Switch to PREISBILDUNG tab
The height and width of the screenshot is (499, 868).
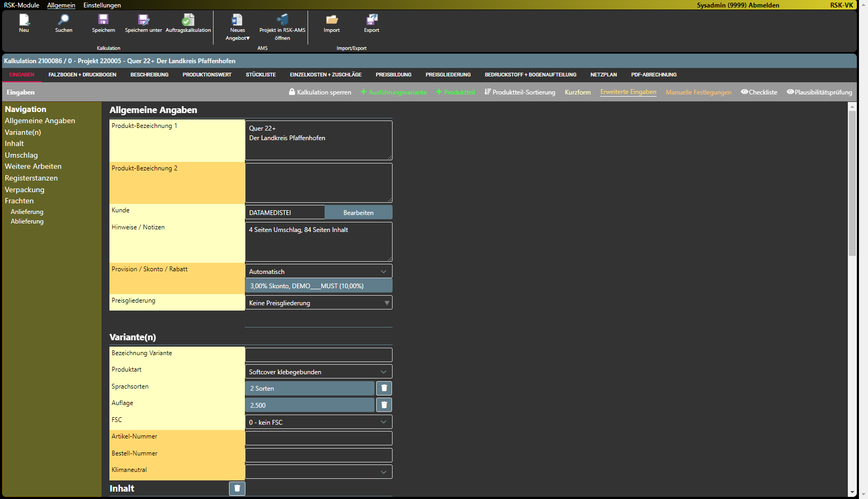click(x=394, y=75)
